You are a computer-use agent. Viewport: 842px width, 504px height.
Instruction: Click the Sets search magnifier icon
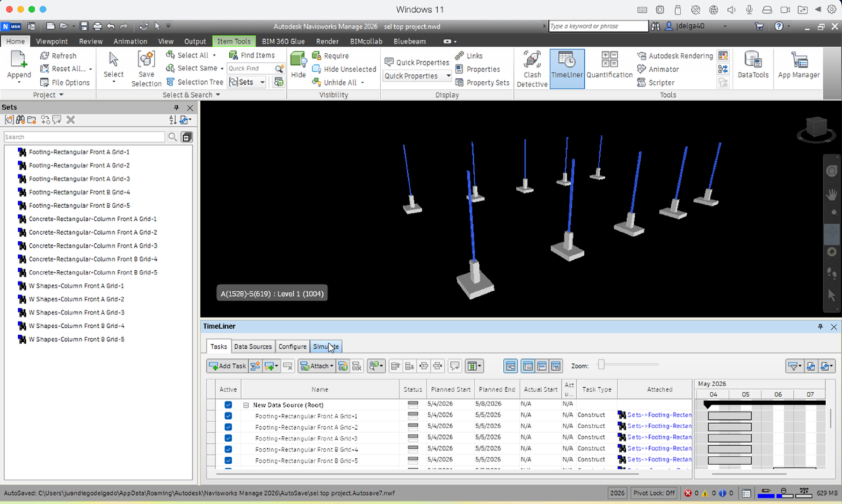click(173, 137)
